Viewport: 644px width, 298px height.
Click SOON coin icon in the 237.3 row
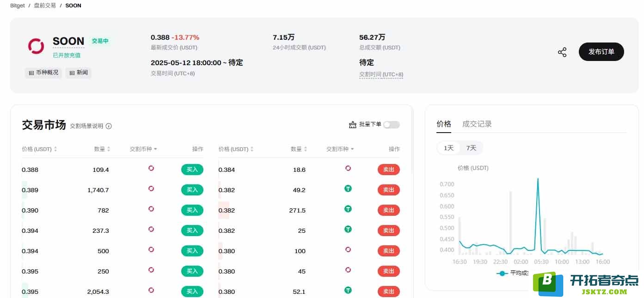[x=151, y=229]
